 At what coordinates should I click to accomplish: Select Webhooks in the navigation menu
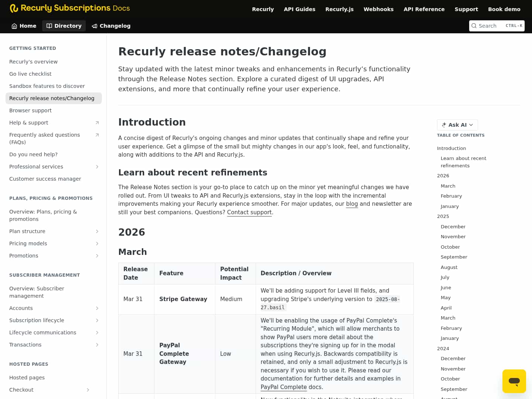pyautogui.click(x=378, y=9)
